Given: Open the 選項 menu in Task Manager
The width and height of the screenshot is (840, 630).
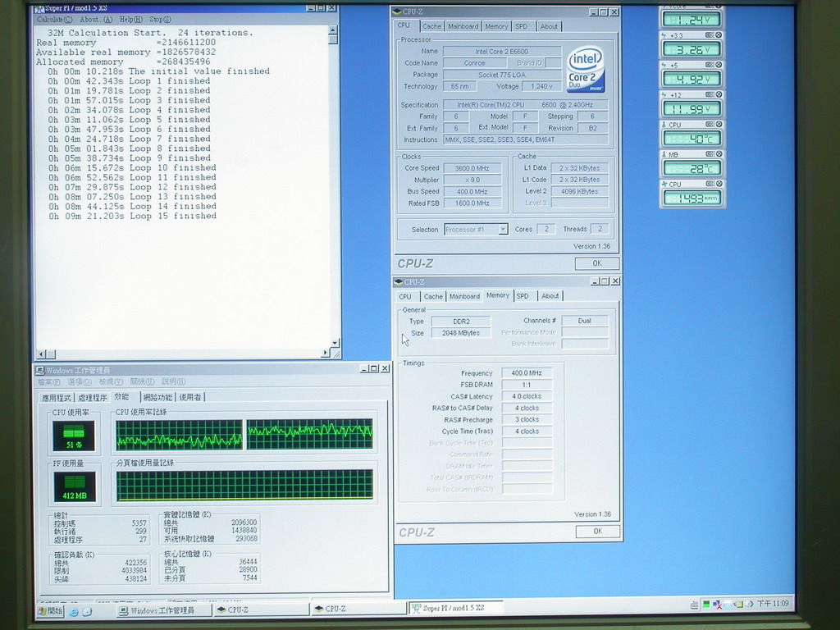Looking at the screenshot, I should pos(80,381).
